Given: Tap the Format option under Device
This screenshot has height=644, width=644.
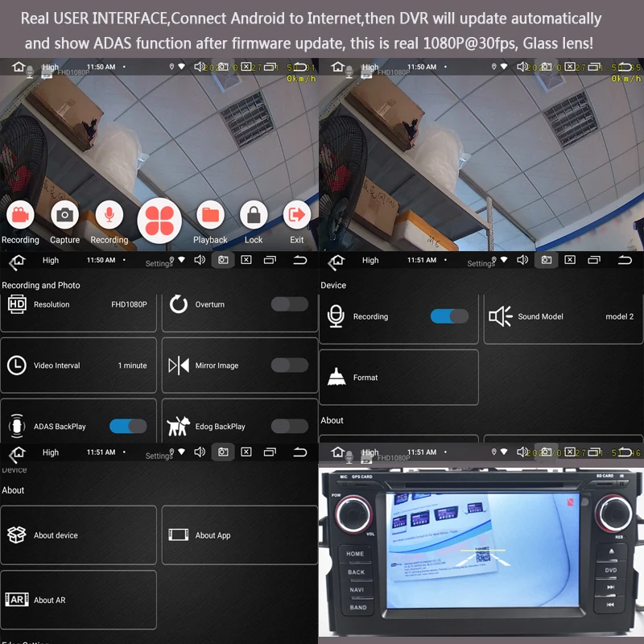Looking at the screenshot, I should [x=398, y=378].
